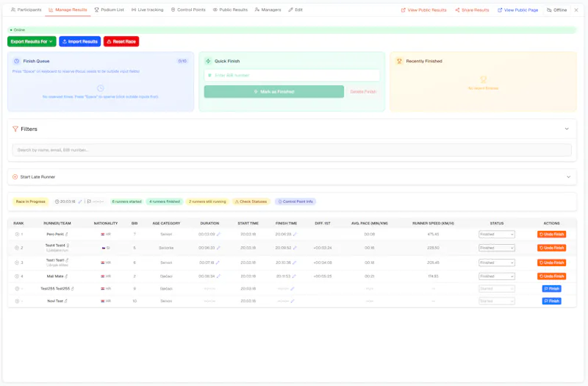Click the Import Results button
Image resolution: width=588 pixels, height=386 pixels.
[80, 42]
